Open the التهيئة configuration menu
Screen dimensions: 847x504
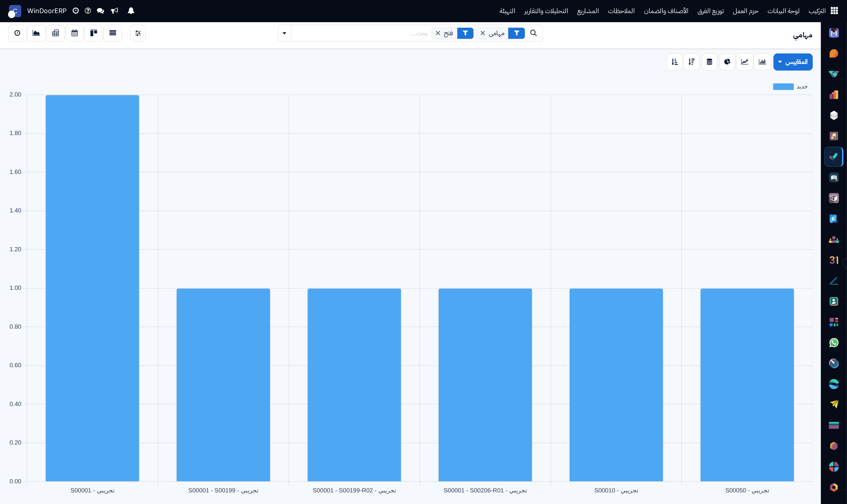tap(507, 11)
